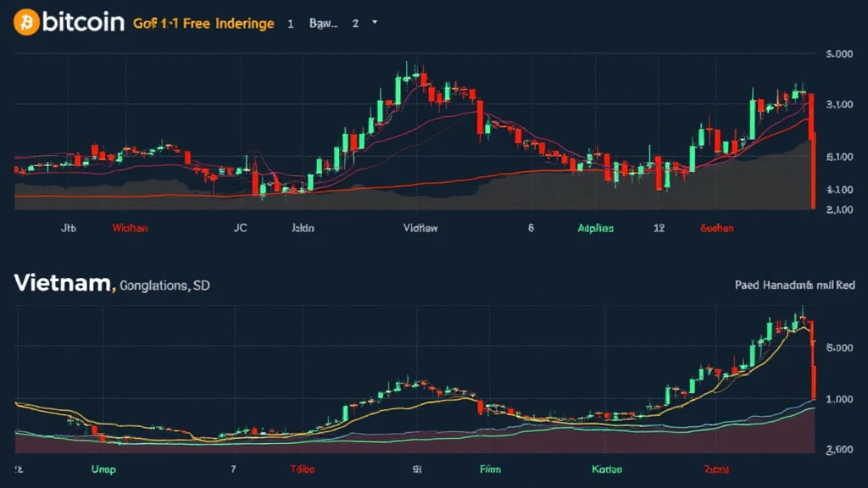The height and width of the screenshot is (488, 868).
Task: Click the '6' label on top chart axis
Action: pyautogui.click(x=531, y=228)
